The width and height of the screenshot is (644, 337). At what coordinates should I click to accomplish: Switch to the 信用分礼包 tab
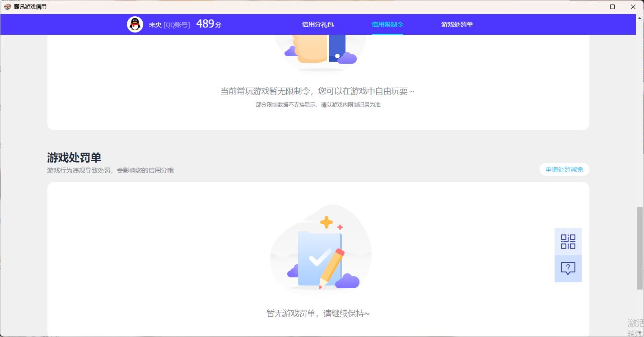[317, 24]
